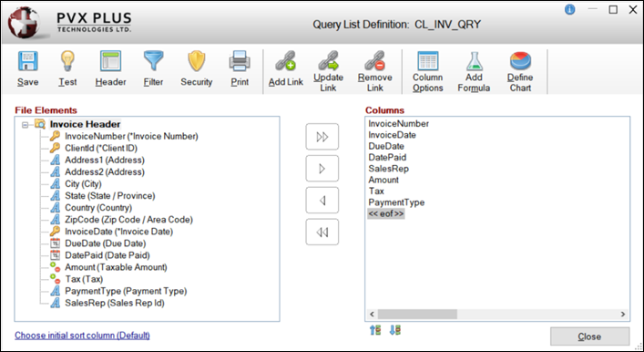Select State (State / Province) tree item
Screen dimensions: 644x352
[x=110, y=196]
